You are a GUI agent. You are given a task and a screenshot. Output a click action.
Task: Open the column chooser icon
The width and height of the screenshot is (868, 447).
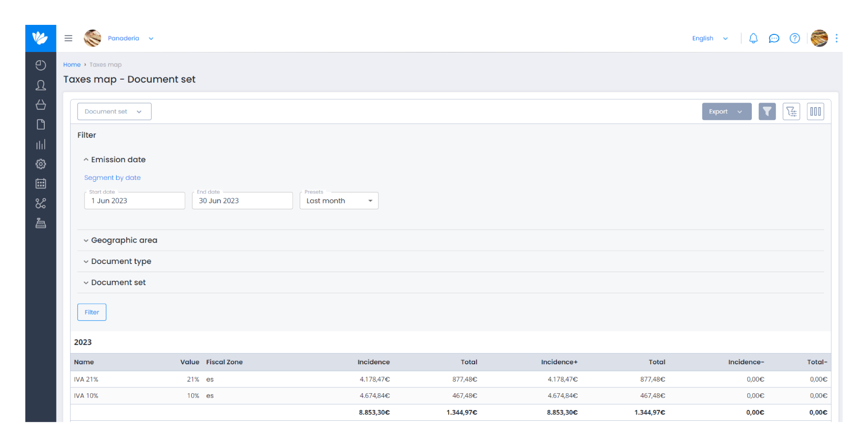pos(816,112)
